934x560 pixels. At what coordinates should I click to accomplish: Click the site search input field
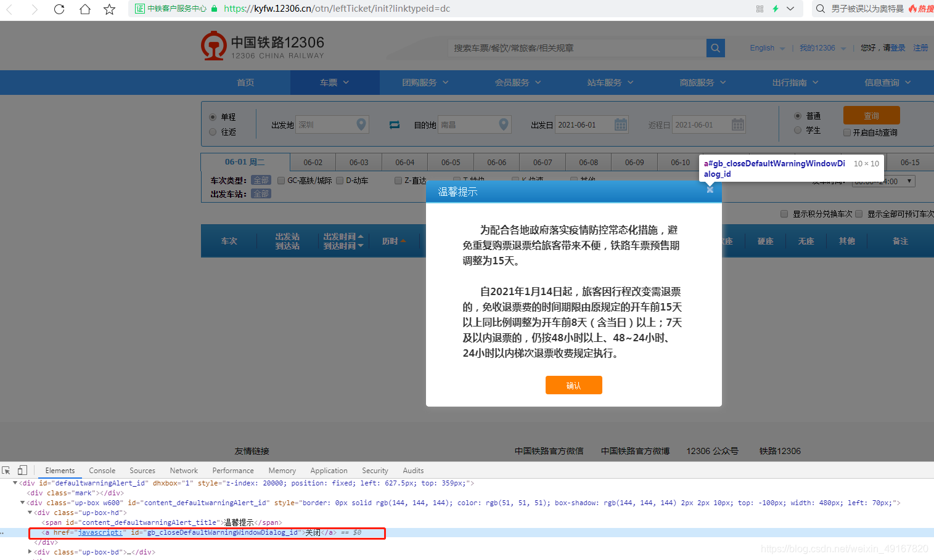(577, 48)
